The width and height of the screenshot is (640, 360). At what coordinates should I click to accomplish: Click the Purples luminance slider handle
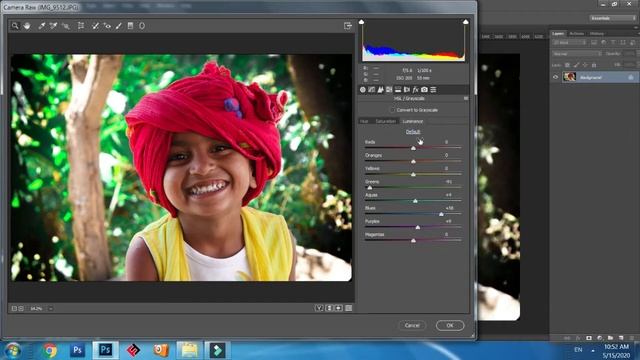click(x=418, y=227)
